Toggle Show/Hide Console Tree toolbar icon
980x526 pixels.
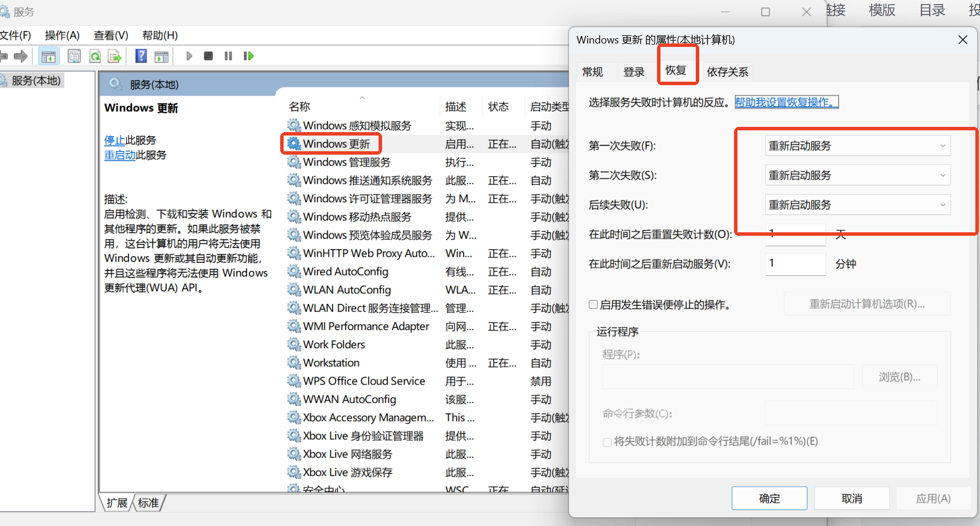[x=49, y=56]
